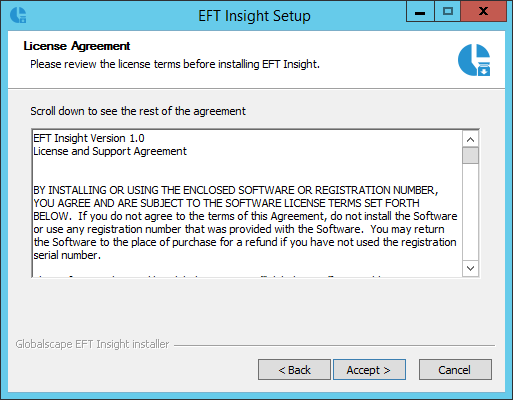Viewport: 513px width, 400px height.
Task: Click the 'License and Support Agreement' text line
Action: click(x=110, y=151)
